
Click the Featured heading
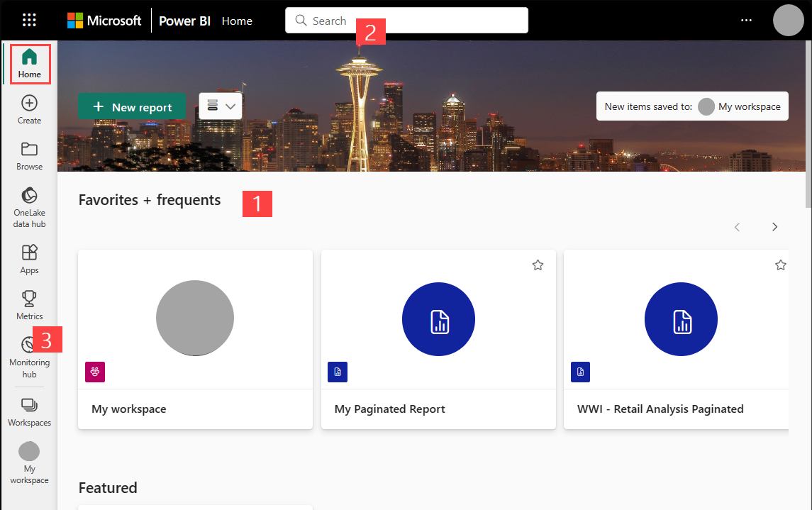108,488
